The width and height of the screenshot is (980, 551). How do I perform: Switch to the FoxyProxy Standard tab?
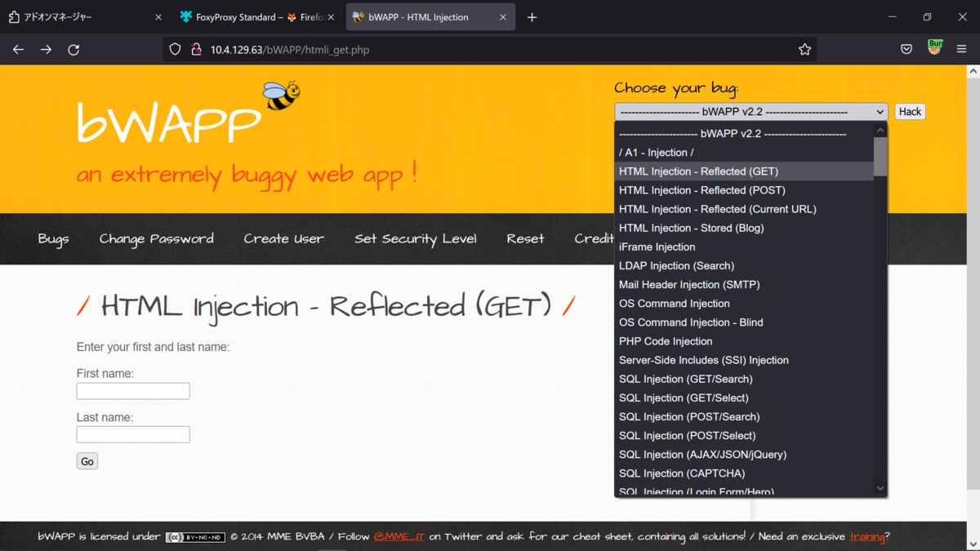(256, 17)
